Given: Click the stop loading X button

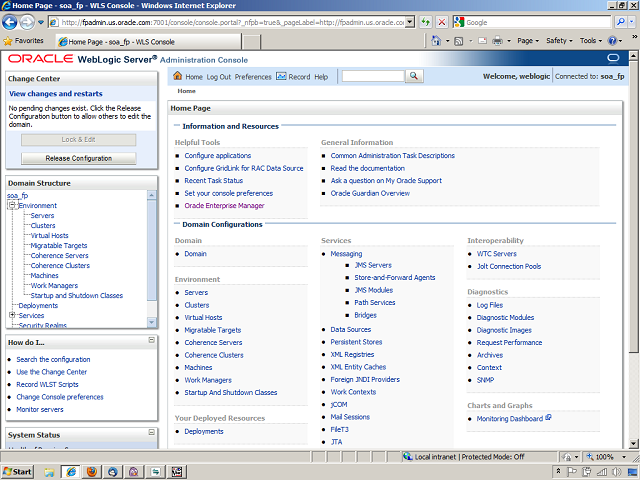Looking at the screenshot, I should [442, 21].
